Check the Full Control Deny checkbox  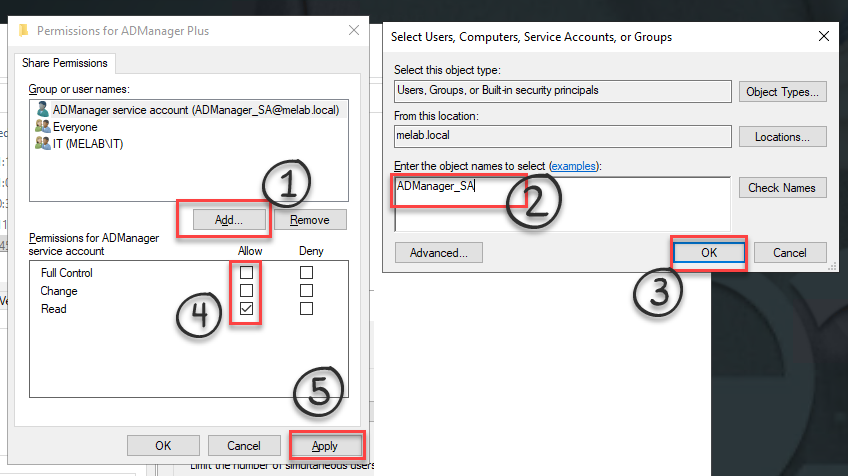(x=306, y=273)
